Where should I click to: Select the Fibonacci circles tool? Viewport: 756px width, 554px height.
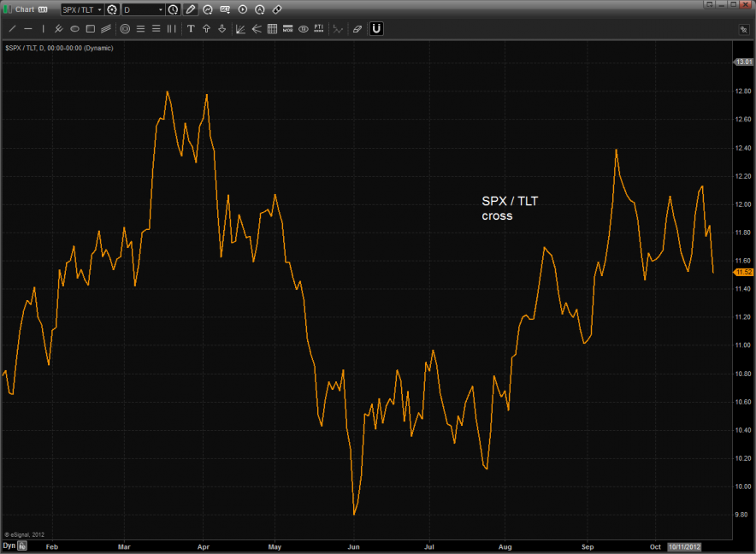point(125,28)
